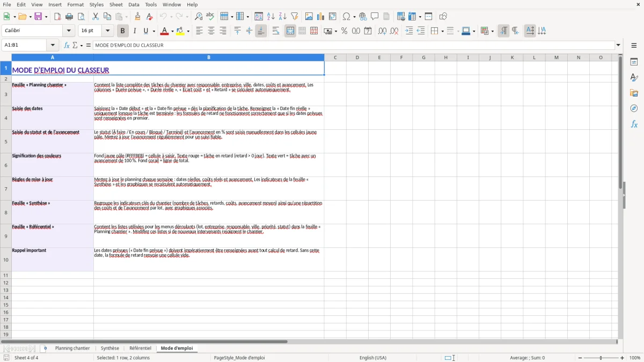Click the Copy icon
Image resolution: width=644 pixels, height=362 pixels.
[107, 17]
